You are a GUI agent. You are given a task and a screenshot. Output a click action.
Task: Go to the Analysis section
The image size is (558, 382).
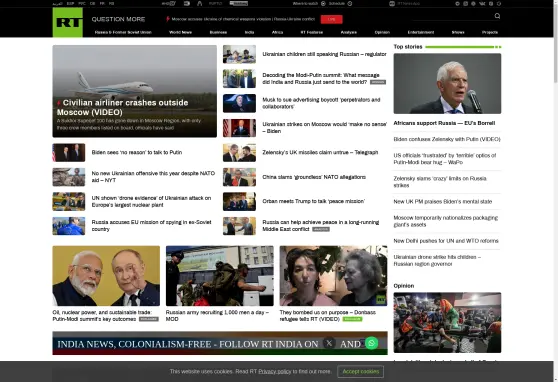click(x=349, y=32)
